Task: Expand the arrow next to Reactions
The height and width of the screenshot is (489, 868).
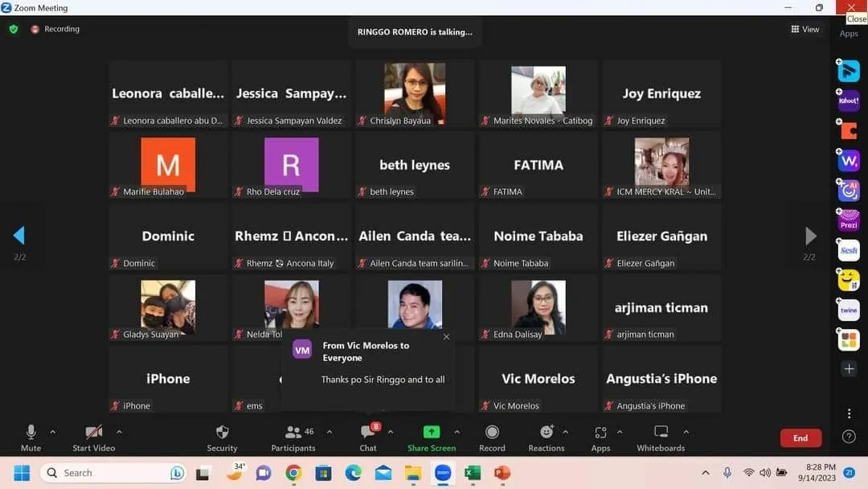Action: (565, 432)
